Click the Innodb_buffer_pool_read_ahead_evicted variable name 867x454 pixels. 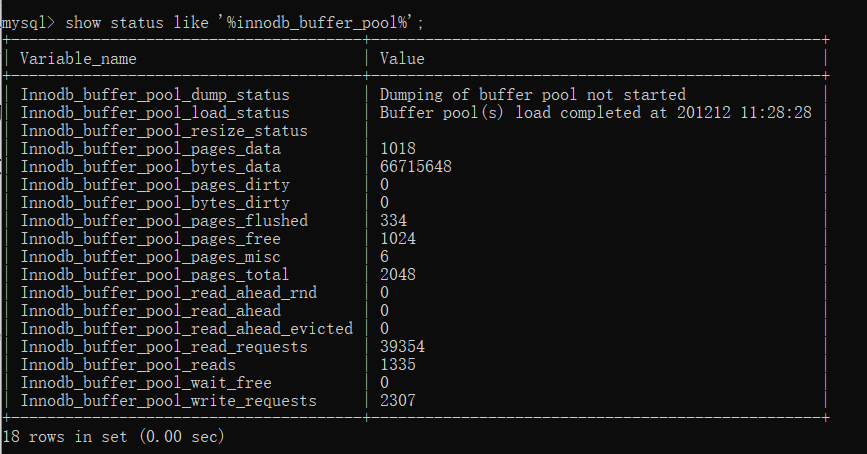point(186,329)
